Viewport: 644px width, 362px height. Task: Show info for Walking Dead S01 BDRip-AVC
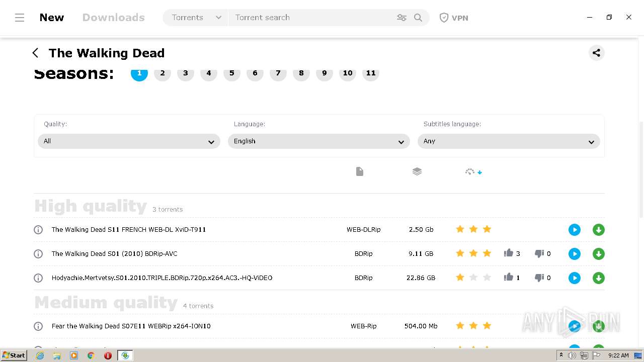38,254
